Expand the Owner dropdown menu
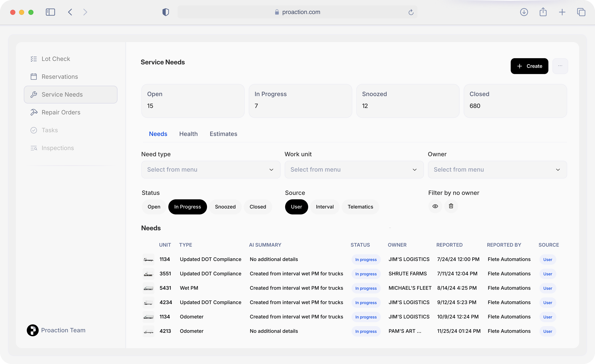 pyautogui.click(x=497, y=170)
